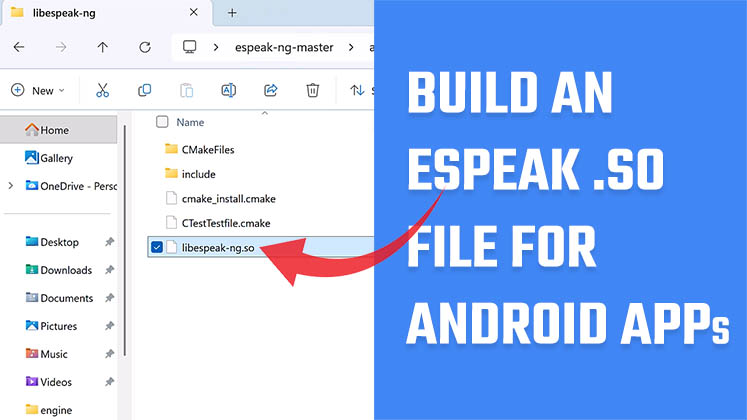Click the Delete trash icon
This screenshot has height=420, width=747.
(313, 90)
